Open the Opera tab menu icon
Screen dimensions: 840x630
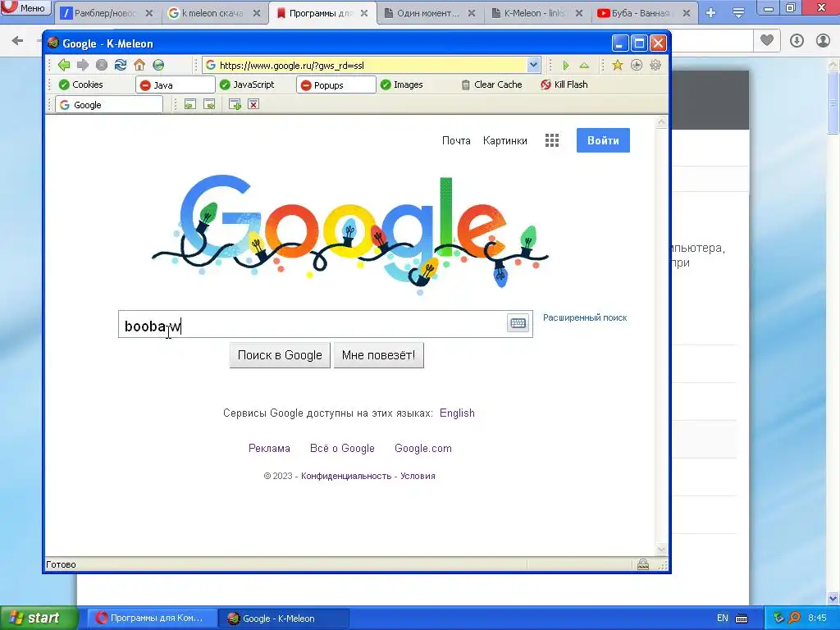tap(738, 13)
